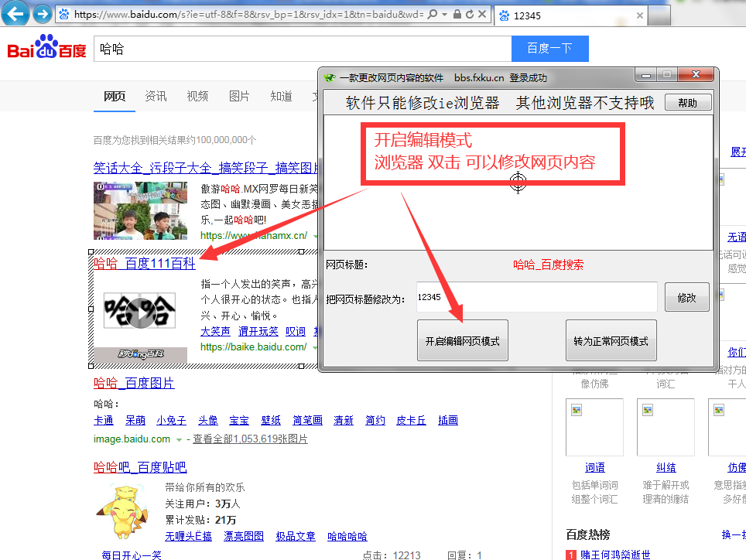Image resolution: width=746 pixels, height=560 pixels.
Task: Open the address bar dropdown arrow
Action: (x=444, y=14)
